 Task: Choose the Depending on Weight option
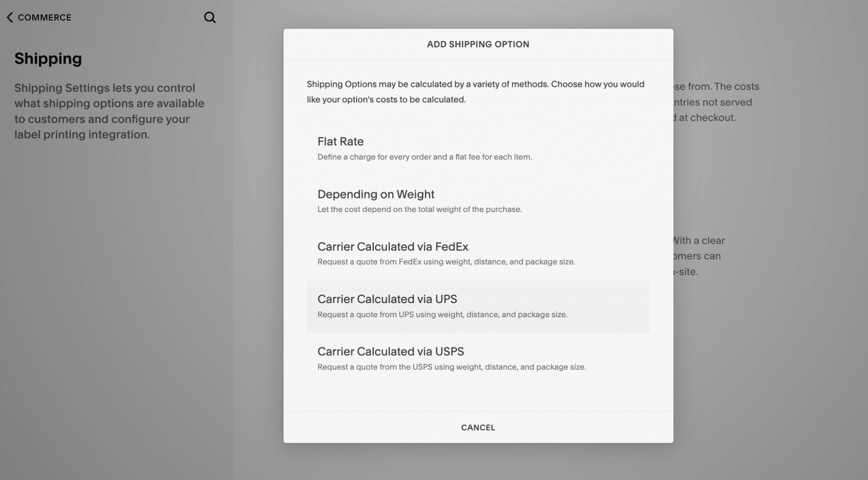(376, 194)
